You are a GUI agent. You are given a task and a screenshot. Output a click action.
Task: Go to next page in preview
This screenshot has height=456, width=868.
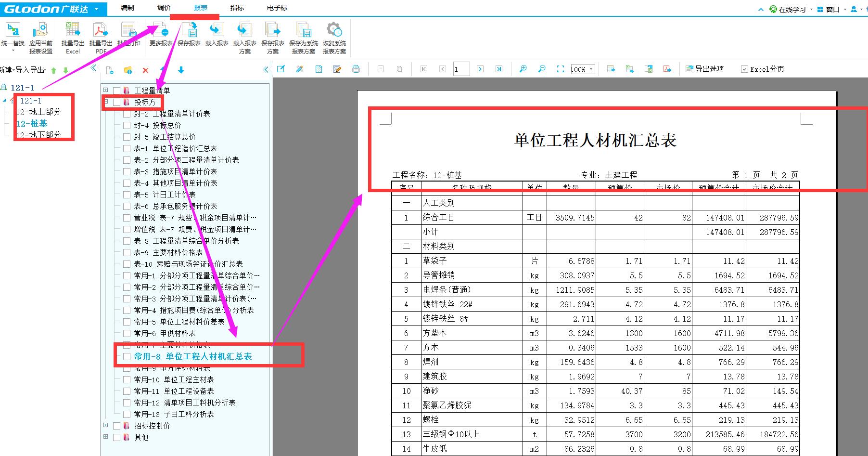pos(480,69)
